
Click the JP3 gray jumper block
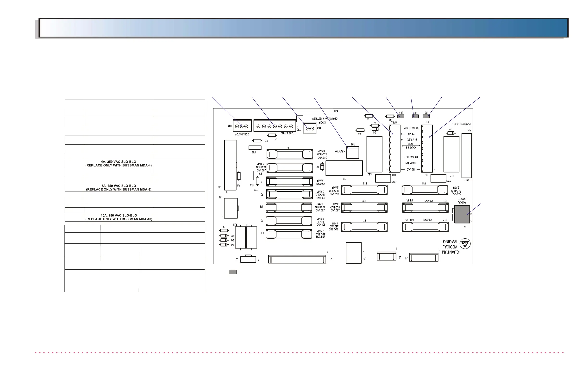(400, 116)
